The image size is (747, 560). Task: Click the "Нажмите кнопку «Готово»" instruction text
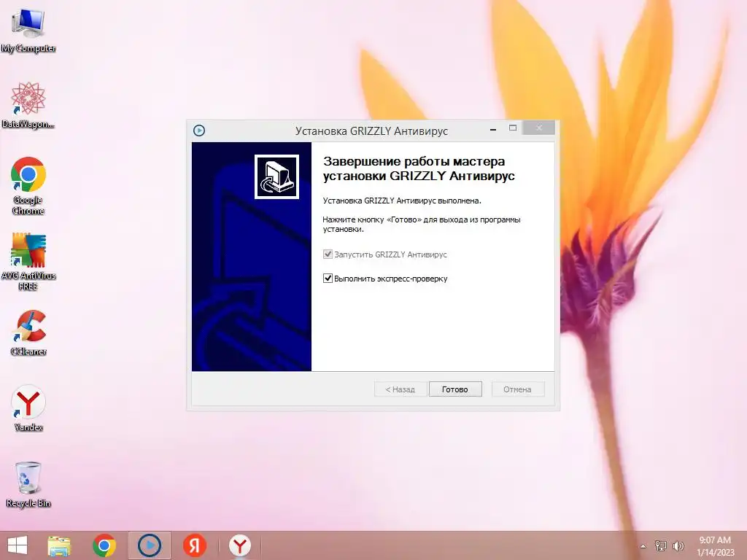(x=422, y=225)
